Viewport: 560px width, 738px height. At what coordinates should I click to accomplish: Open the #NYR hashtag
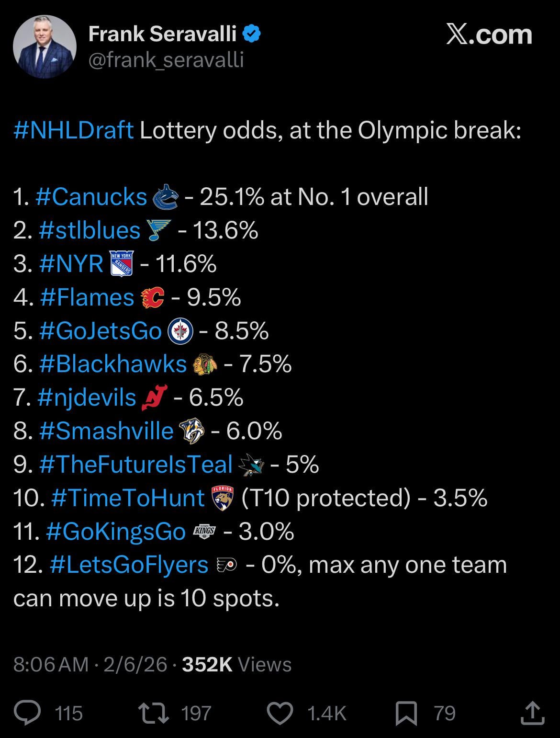(72, 264)
